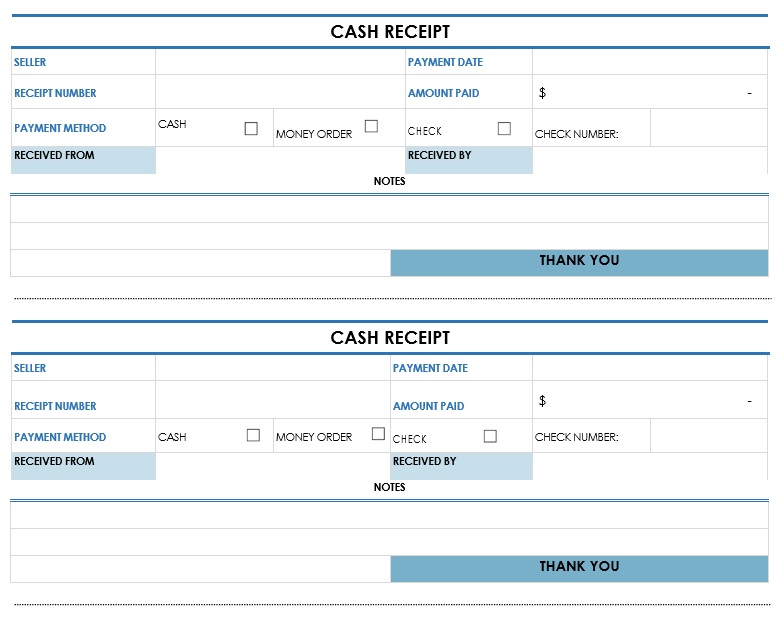
Task: Select Cash Receipt title of bottom receipt
Action: (x=390, y=338)
